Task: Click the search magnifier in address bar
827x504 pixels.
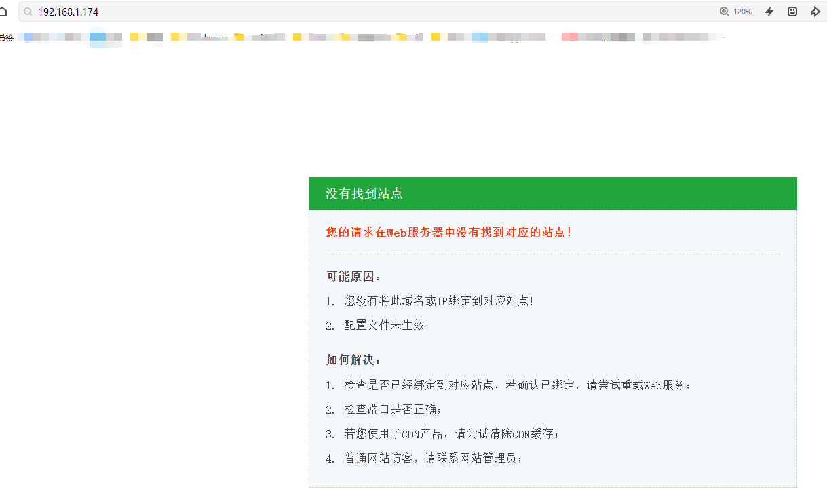Action: click(x=28, y=12)
